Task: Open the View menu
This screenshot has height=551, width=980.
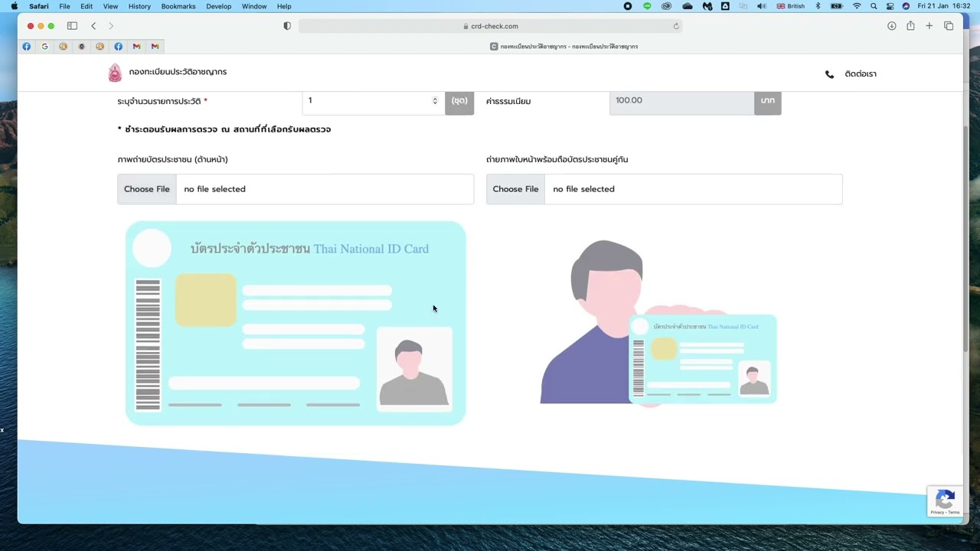Action: coord(110,6)
